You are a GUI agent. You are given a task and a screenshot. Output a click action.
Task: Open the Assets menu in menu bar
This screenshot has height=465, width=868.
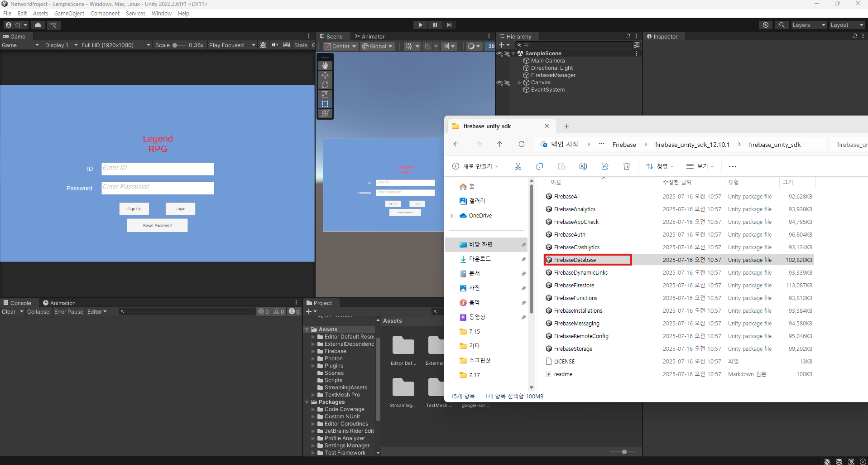pos(40,13)
